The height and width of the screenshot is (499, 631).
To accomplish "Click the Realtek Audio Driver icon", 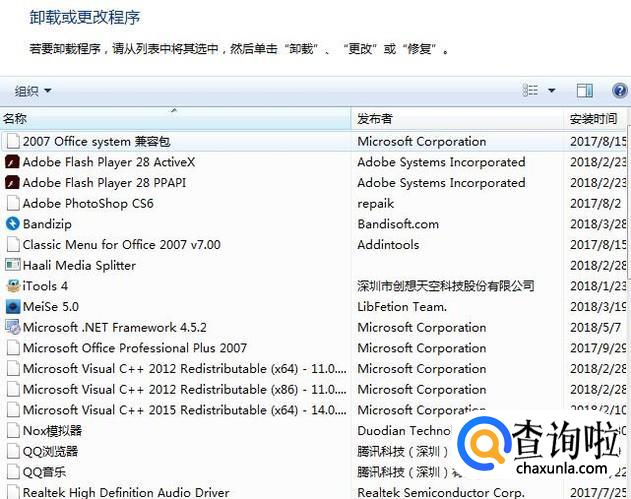I will 13,492.
